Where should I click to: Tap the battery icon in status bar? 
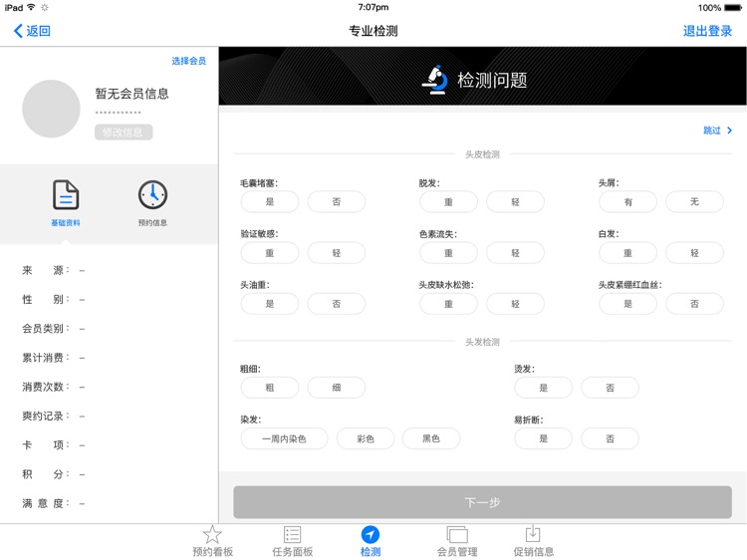pyautogui.click(x=733, y=8)
